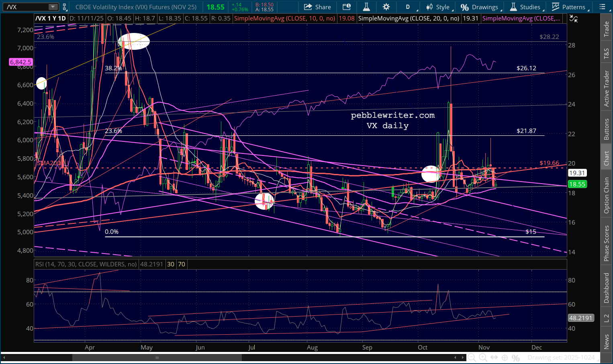This screenshot has width=613, height=364.
Task: Open the list-style menu at toolbar end
Action: click(602, 7)
